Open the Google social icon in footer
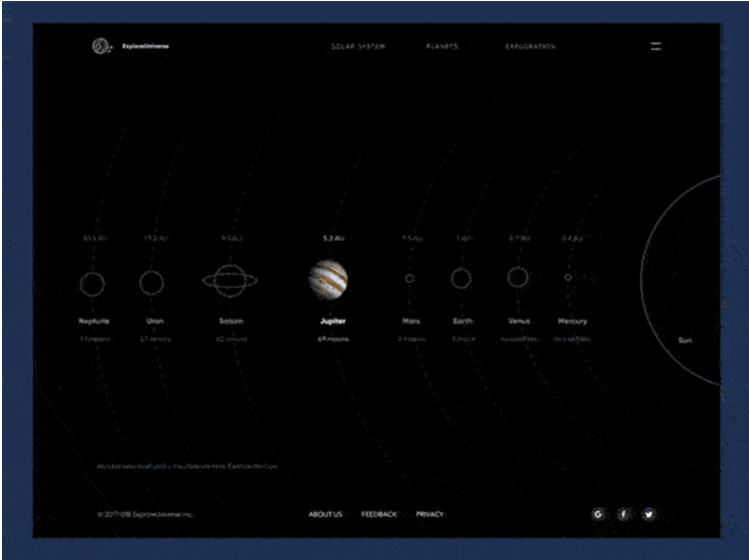 point(597,514)
